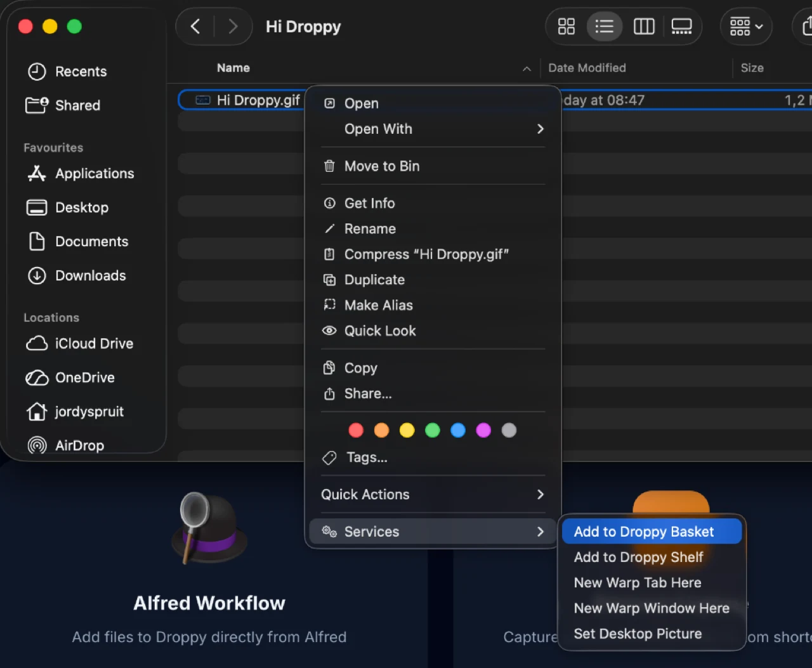Choose Quick Look in context menu
The width and height of the screenshot is (812, 668).
(x=434, y=331)
